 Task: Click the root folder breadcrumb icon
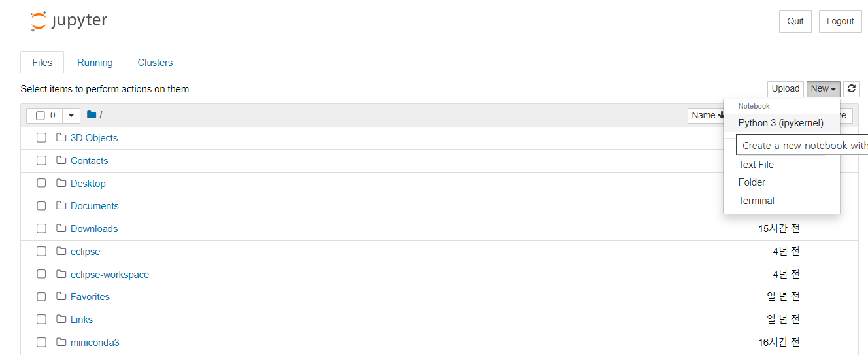click(92, 115)
